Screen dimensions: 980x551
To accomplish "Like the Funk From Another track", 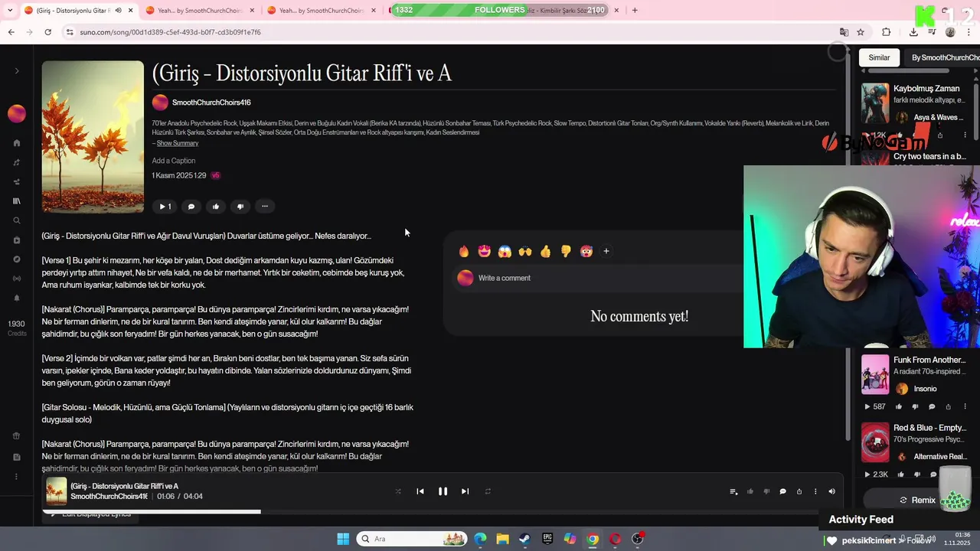I will point(899,407).
